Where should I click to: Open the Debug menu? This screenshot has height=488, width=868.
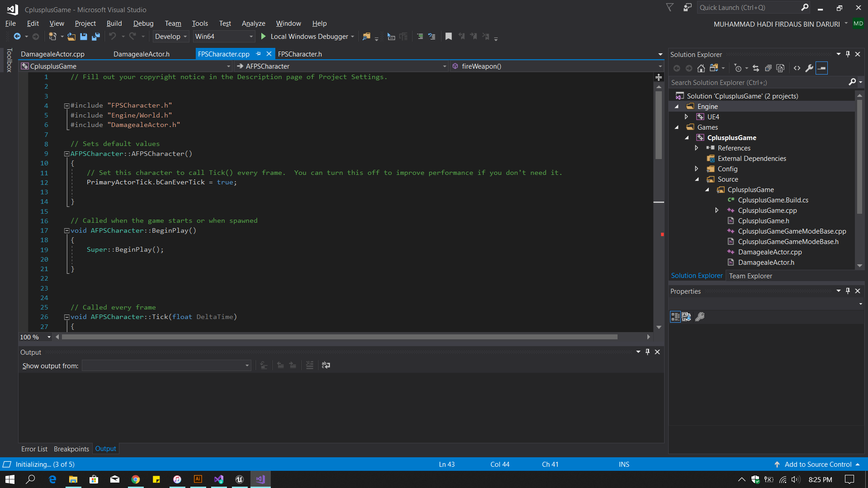pyautogui.click(x=143, y=23)
